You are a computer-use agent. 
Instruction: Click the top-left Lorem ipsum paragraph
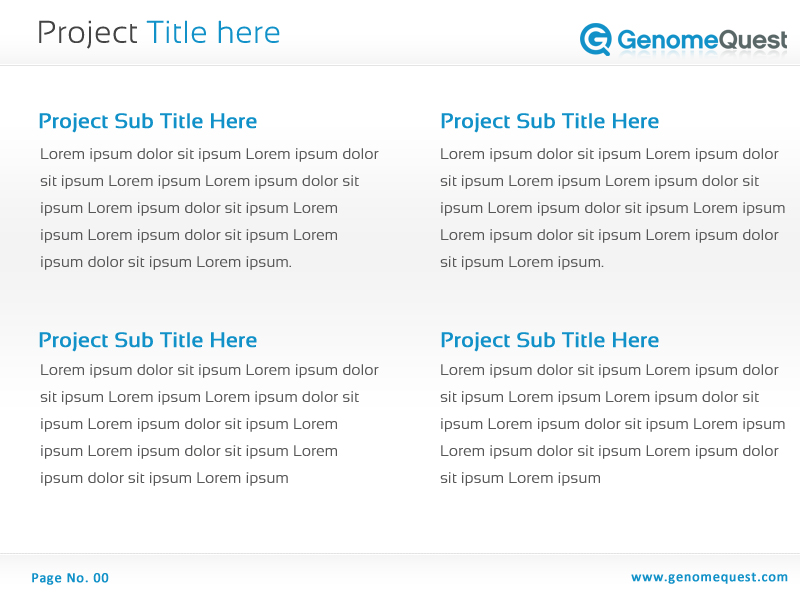(x=209, y=208)
